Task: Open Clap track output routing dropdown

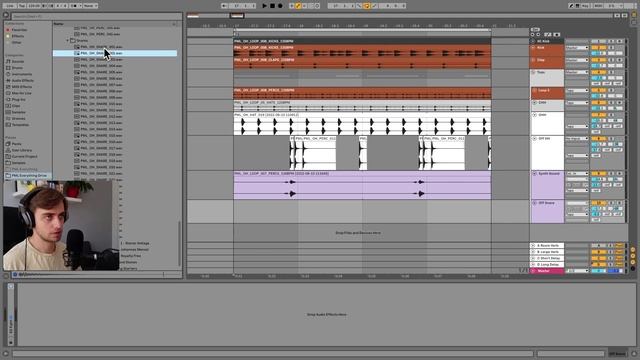Action: [x=577, y=60]
